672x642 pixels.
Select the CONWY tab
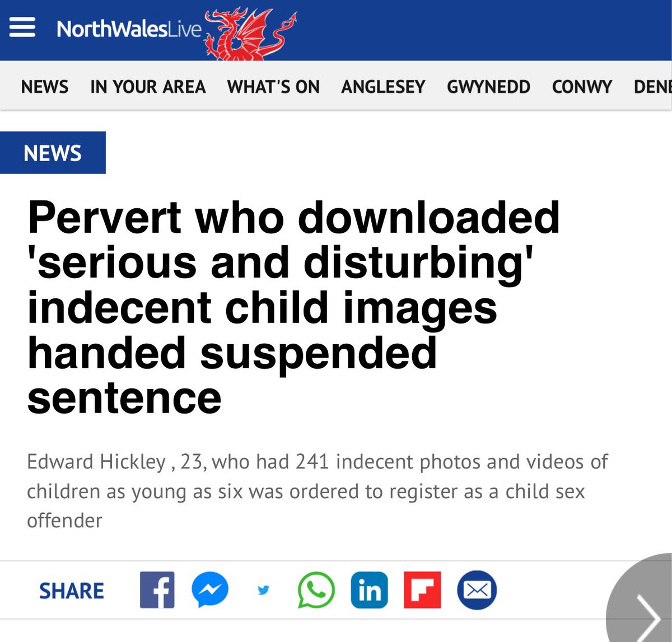[x=582, y=87]
